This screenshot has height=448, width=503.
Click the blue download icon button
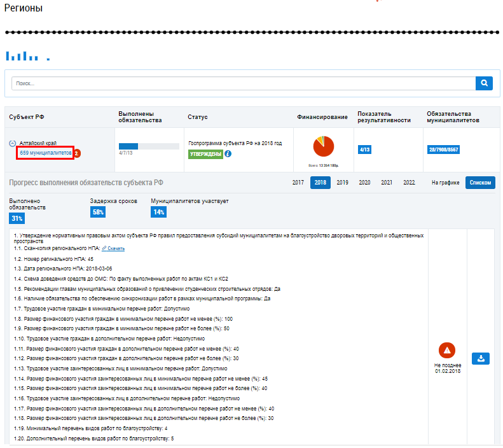coord(480,358)
